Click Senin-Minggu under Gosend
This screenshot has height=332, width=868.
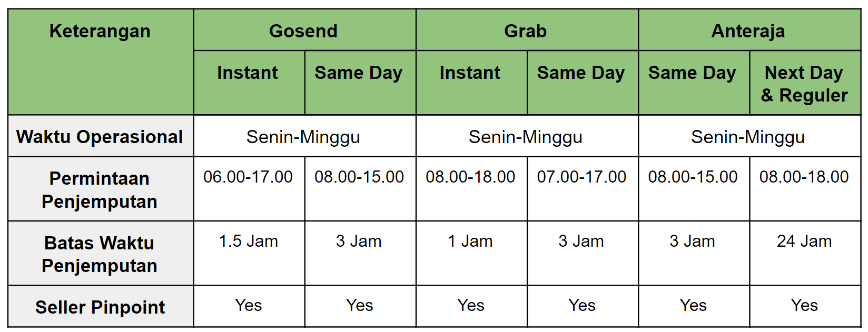304,136
